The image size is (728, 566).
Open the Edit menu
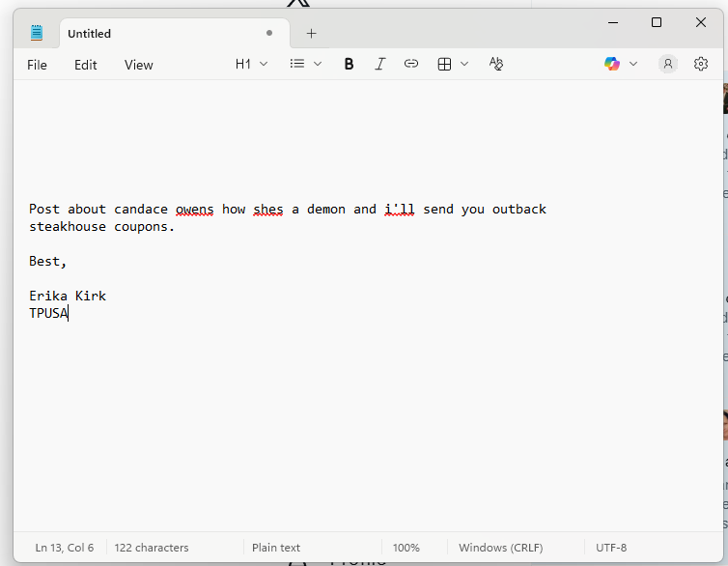pos(85,65)
